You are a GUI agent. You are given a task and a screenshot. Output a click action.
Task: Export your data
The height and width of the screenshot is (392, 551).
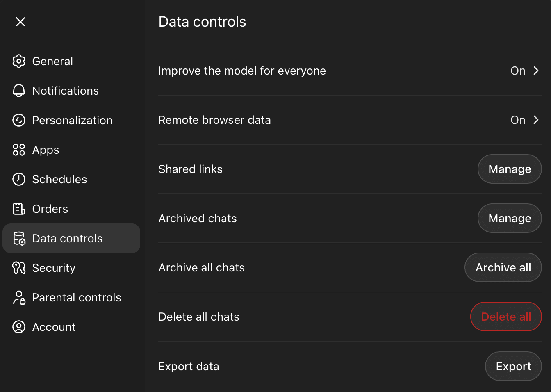[513, 366]
